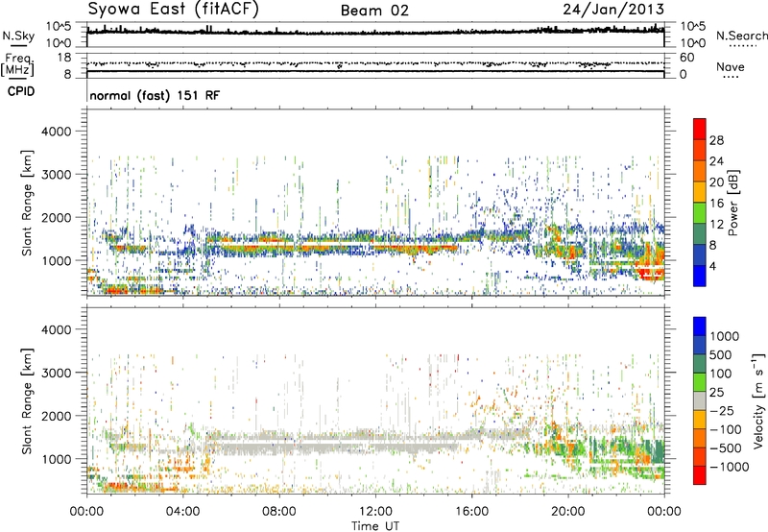This screenshot has width=768, height=532.
Task: Click the "normal (fast) 151 RF" text
Action: pos(155,95)
